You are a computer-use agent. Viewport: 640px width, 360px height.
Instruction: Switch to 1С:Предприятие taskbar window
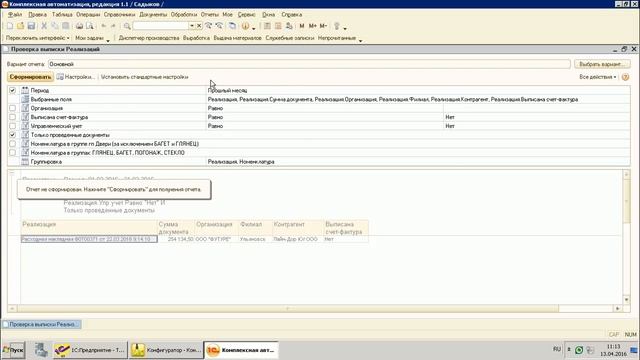91,350
